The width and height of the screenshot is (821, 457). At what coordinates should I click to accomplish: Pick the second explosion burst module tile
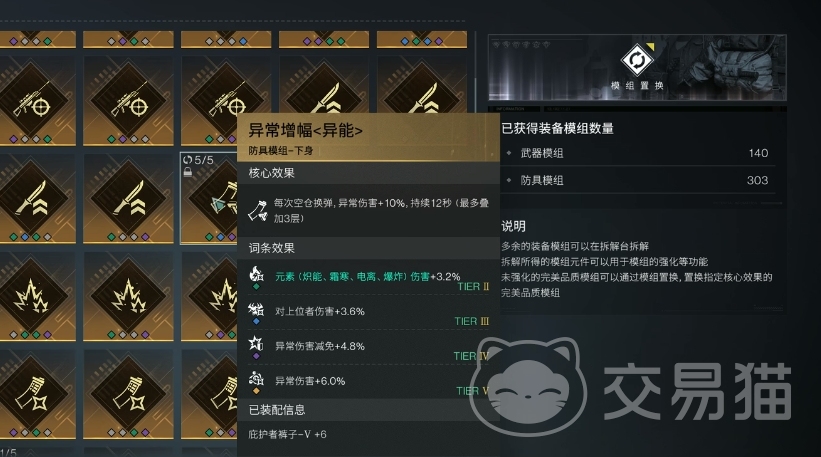[x=128, y=296]
